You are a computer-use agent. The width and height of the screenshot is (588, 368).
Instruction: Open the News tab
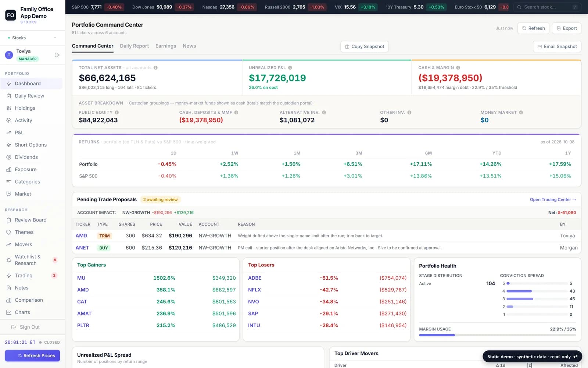(189, 46)
